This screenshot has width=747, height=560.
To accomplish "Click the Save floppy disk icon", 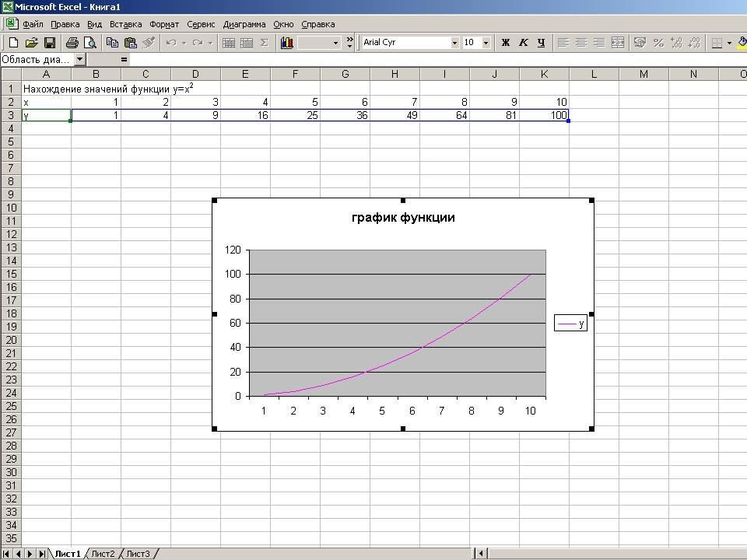I will [x=49, y=43].
